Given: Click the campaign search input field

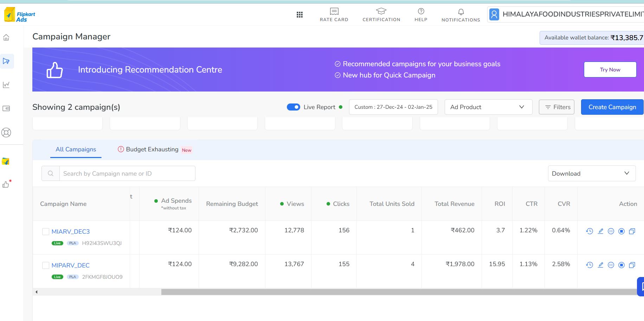Looking at the screenshot, I should [x=127, y=174].
